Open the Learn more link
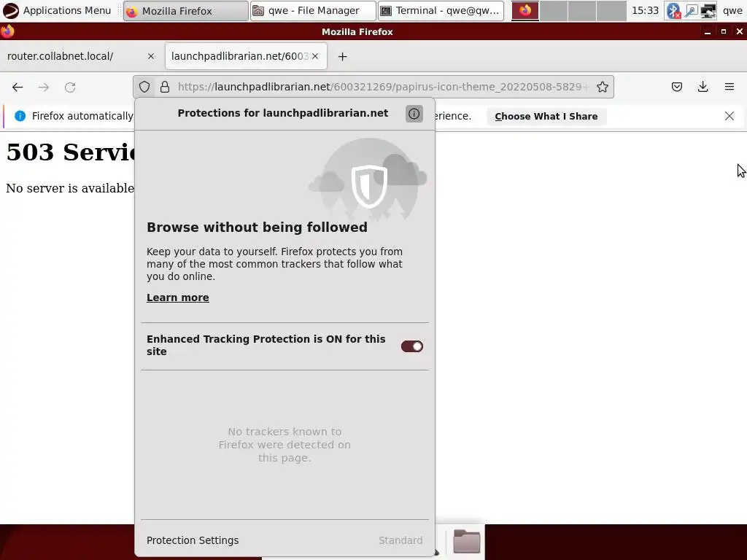747x560 pixels. coord(178,297)
